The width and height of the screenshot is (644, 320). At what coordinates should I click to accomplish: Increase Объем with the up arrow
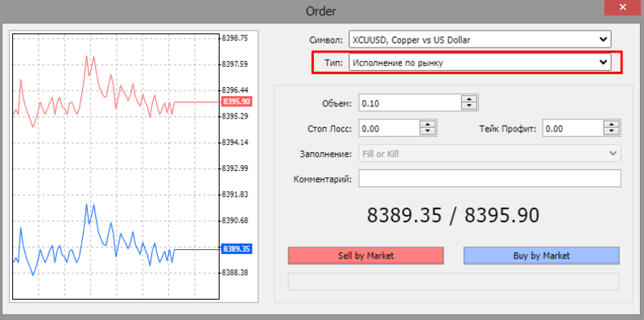469,99
